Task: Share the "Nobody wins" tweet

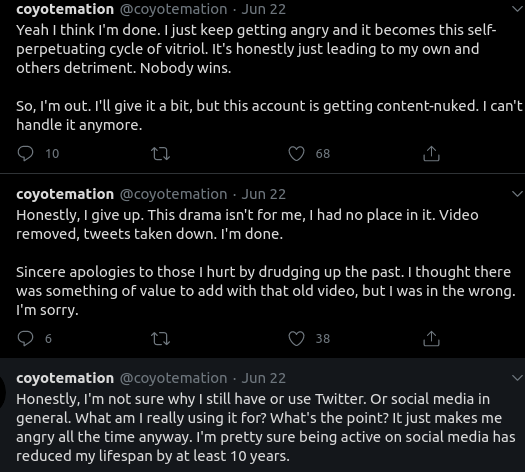Action: click(x=431, y=154)
